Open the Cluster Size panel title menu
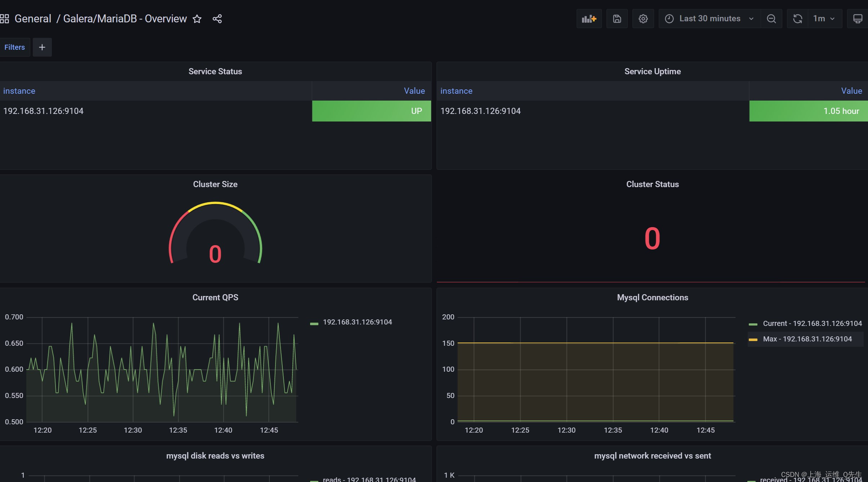This screenshot has width=868, height=482. pyautogui.click(x=215, y=184)
